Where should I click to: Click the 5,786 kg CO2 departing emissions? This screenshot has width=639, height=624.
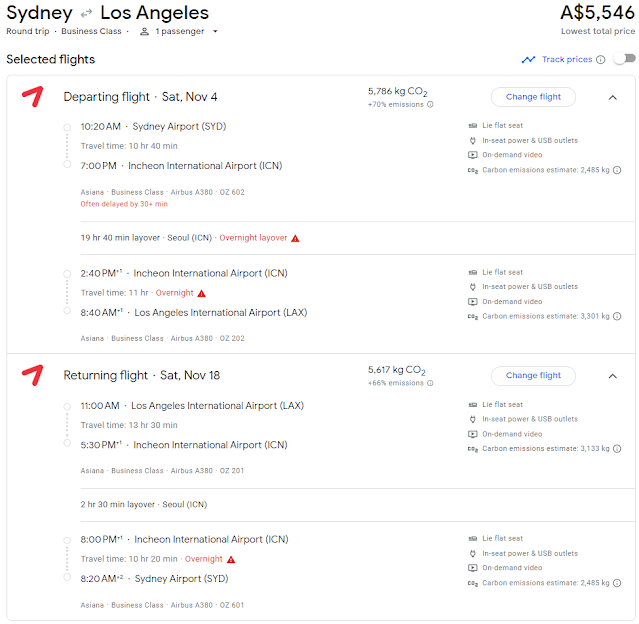click(x=397, y=92)
